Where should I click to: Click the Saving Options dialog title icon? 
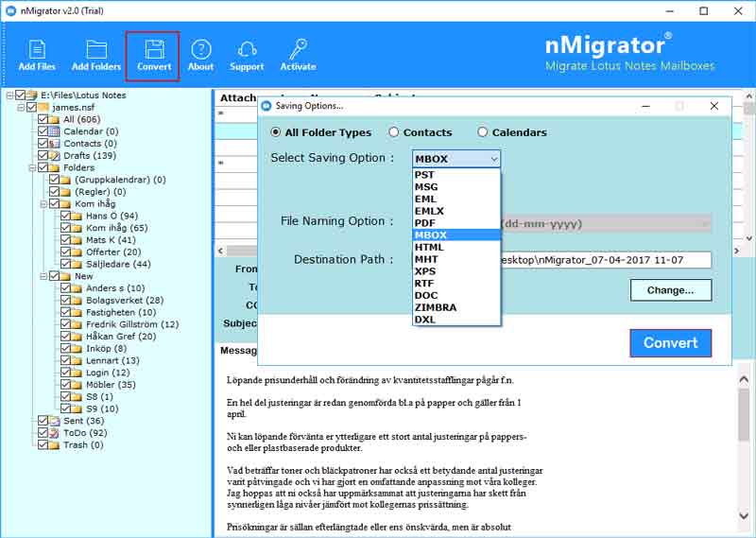click(x=266, y=106)
